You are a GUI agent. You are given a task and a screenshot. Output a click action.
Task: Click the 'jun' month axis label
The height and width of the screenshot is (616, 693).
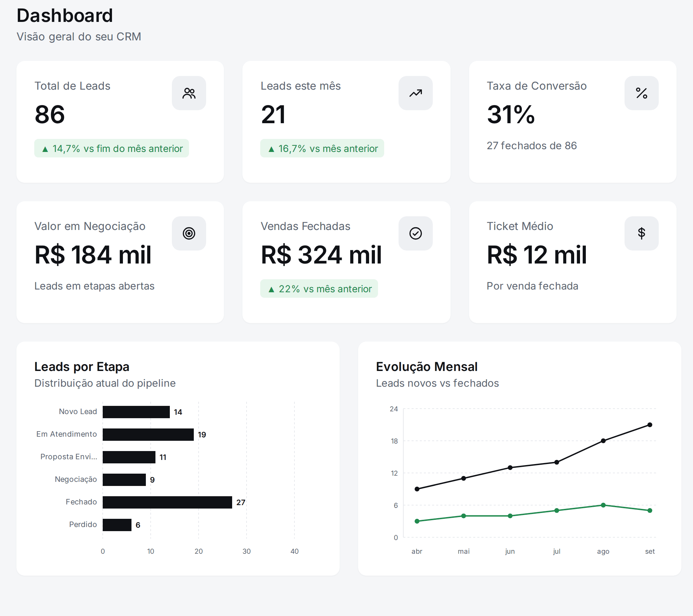(x=510, y=551)
